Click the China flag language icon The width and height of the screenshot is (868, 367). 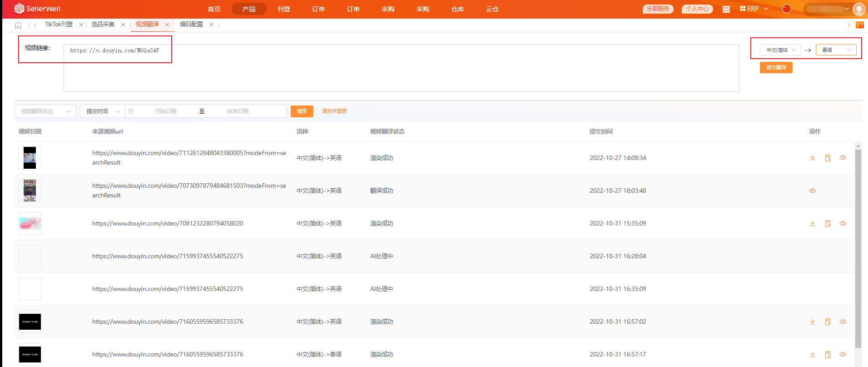[x=787, y=9]
